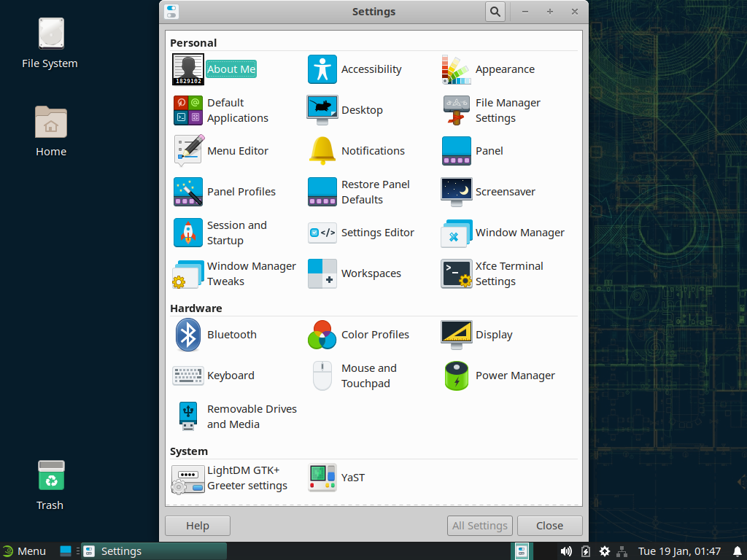The height and width of the screenshot is (560, 747).
Task: Launch the Accessibility settings
Action: click(322, 69)
